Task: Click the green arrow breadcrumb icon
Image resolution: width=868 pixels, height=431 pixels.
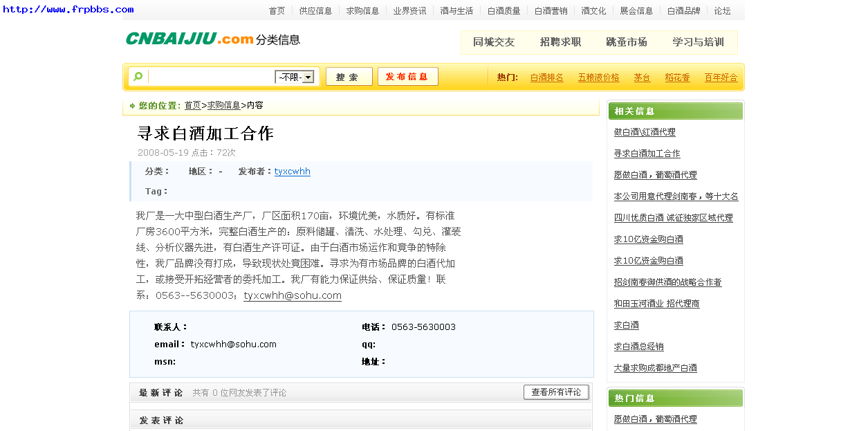Action: click(x=131, y=105)
